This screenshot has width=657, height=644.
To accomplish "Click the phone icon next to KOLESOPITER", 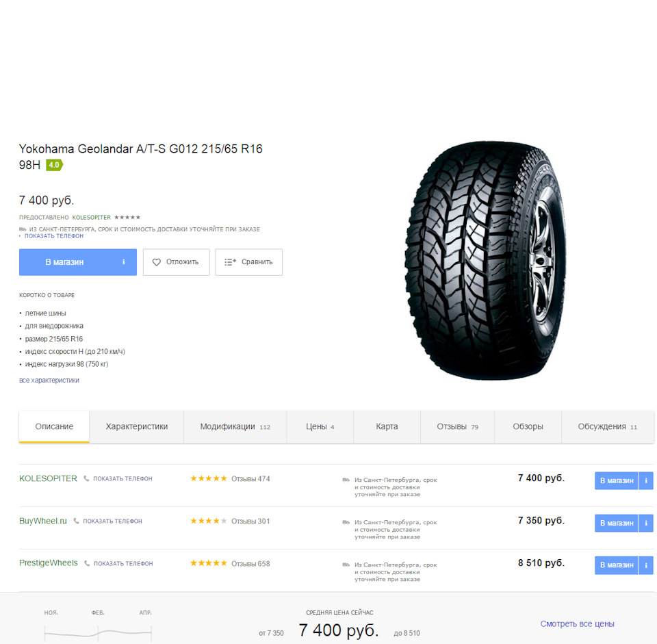I will (86, 478).
